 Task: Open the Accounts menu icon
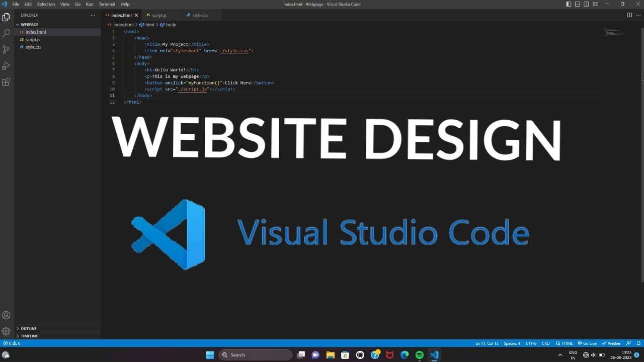point(6,315)
